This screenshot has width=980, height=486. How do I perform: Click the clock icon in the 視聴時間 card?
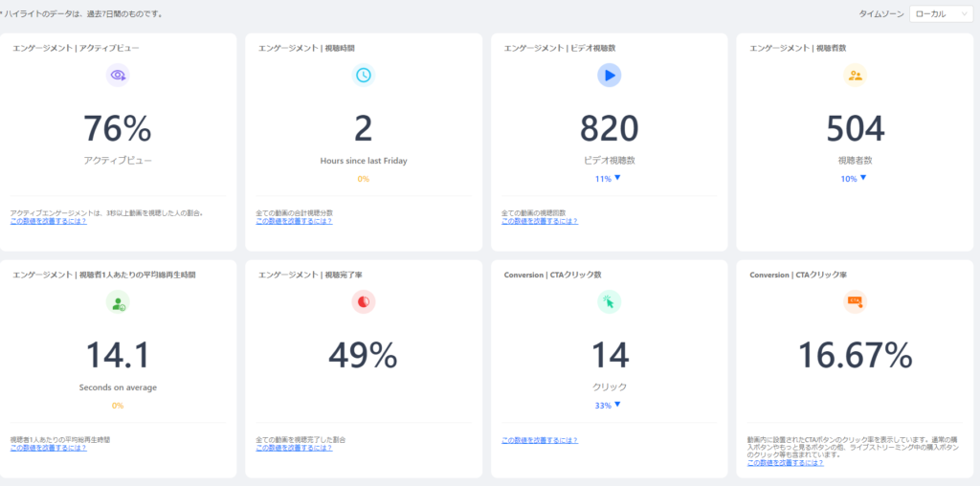pyautogui.click(x=363, y=75)
